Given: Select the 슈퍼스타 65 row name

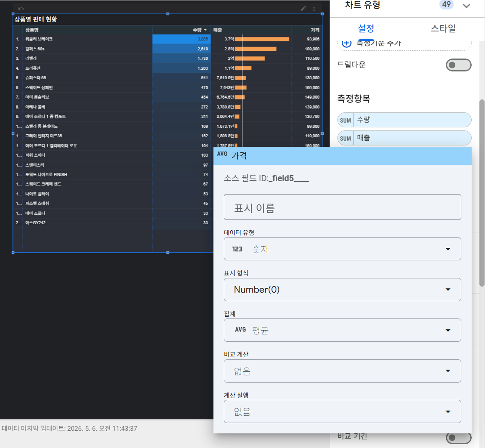Looking at the screenshot, I should pyautogui.click(x=36, y=77).
